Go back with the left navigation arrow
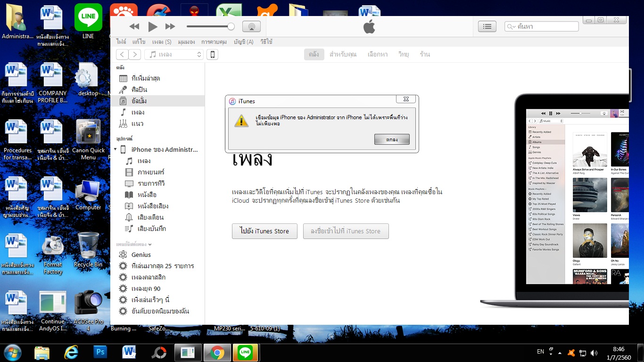Viewport: 644px width, 362px height. (x=122, y=55)
